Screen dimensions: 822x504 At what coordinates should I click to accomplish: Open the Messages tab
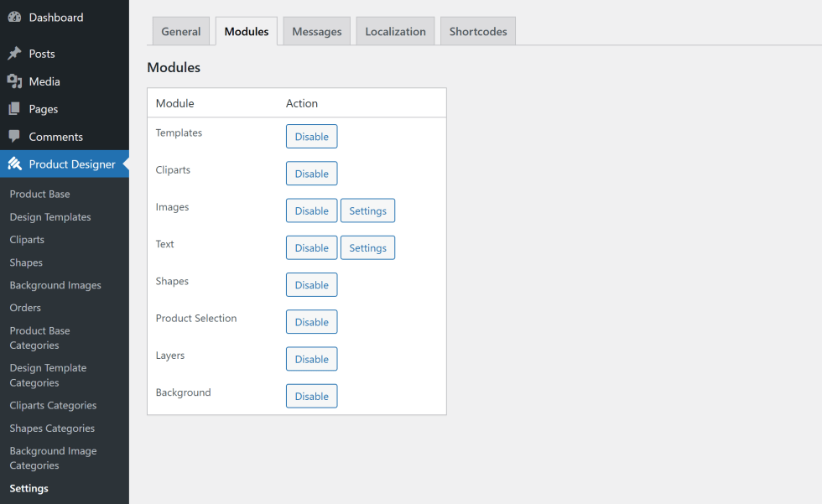[316, 32]
